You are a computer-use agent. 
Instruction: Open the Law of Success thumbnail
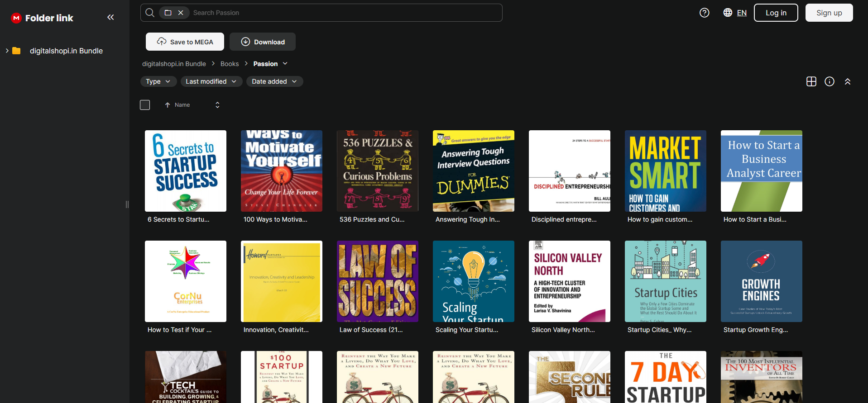point(378,281)
